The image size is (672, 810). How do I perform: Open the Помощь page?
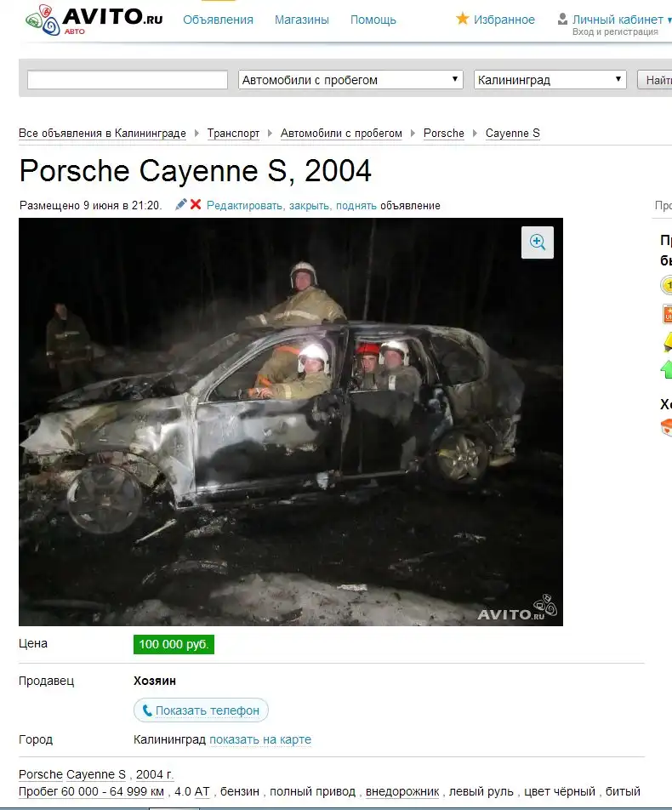[x=373, y=20]
